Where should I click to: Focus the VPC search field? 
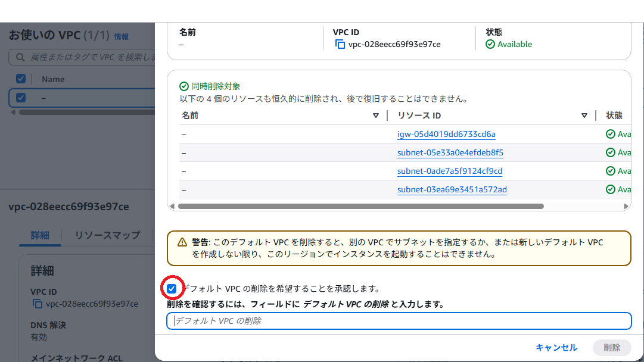[82, 57]
